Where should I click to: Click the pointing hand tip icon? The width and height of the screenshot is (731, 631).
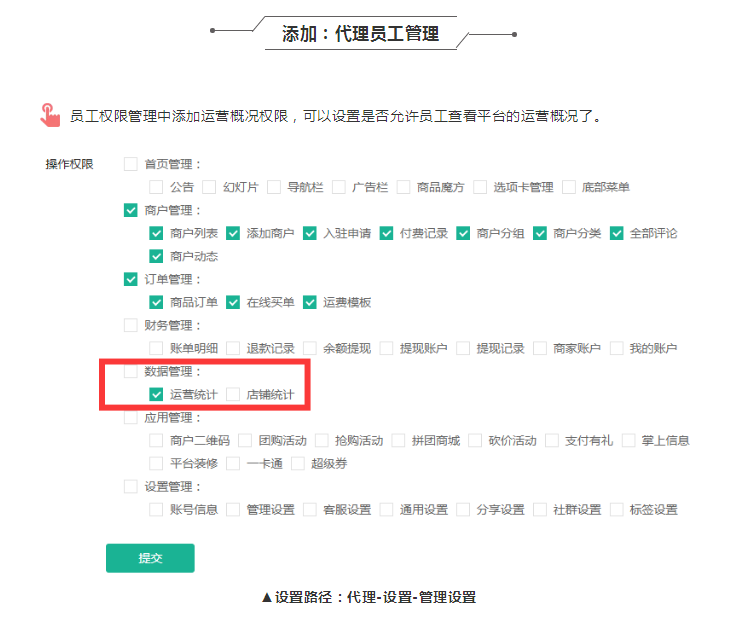(50, 115)
